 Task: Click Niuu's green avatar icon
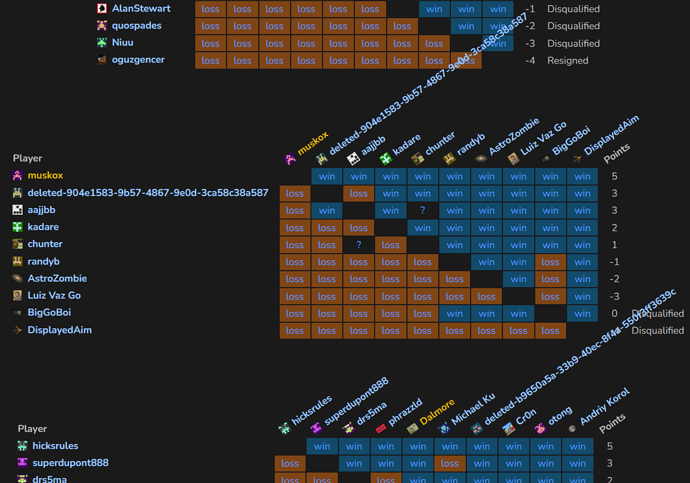pyautogui.click(x=102, y=43)
